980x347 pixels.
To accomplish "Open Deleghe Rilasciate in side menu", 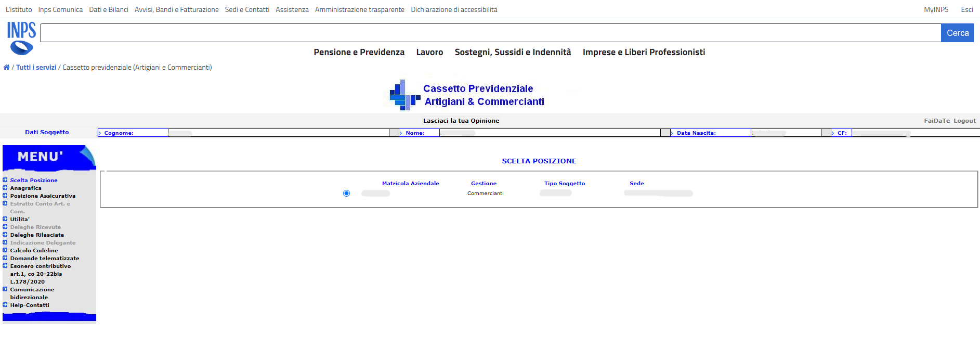I will (37, 235).
